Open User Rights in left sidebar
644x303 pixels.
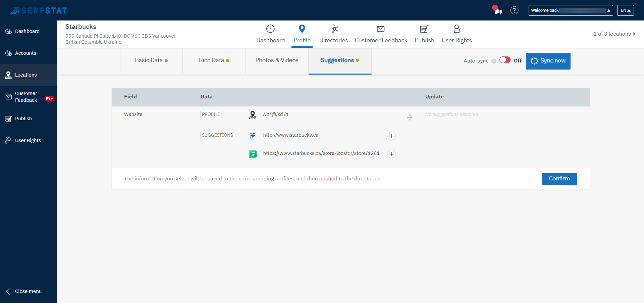(29, 140)
